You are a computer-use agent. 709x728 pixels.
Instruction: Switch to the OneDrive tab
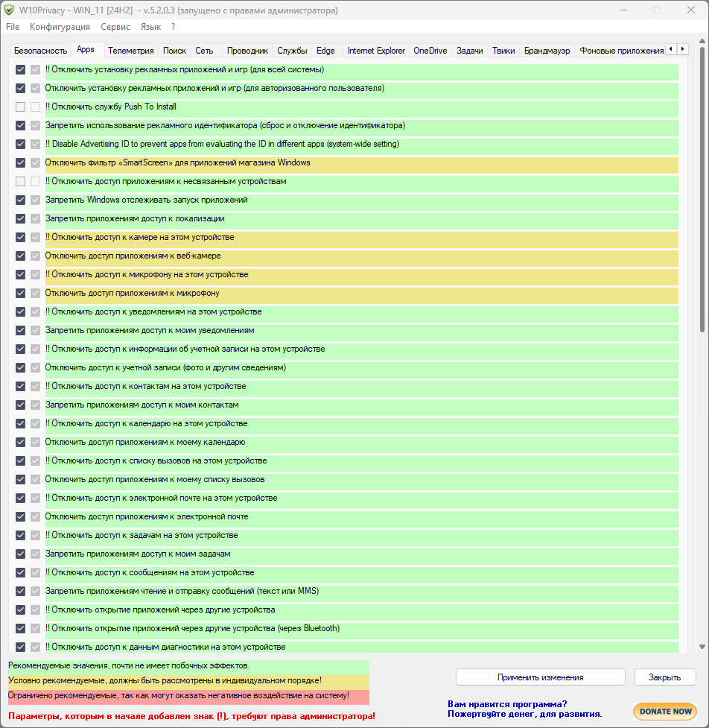(430, 51)
